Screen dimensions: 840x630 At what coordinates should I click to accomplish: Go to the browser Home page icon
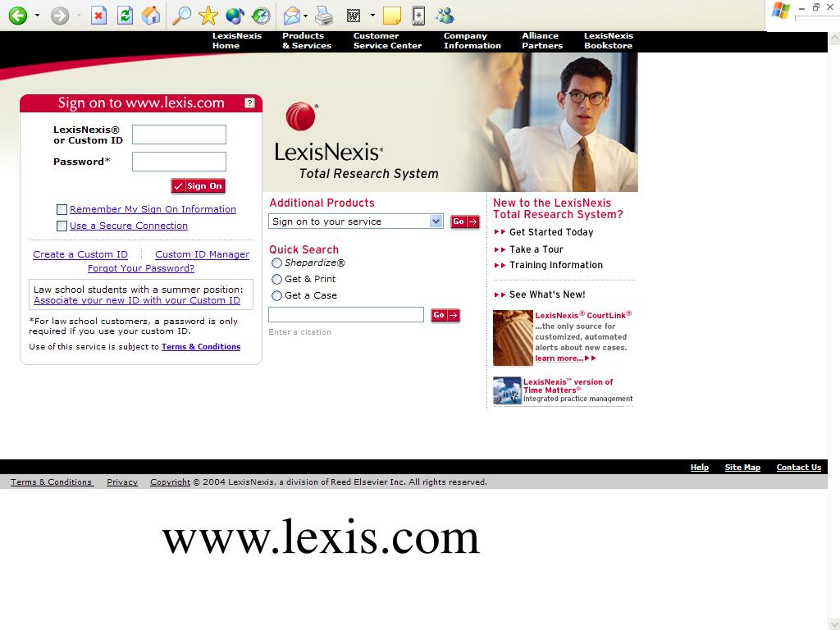point(151,16)
